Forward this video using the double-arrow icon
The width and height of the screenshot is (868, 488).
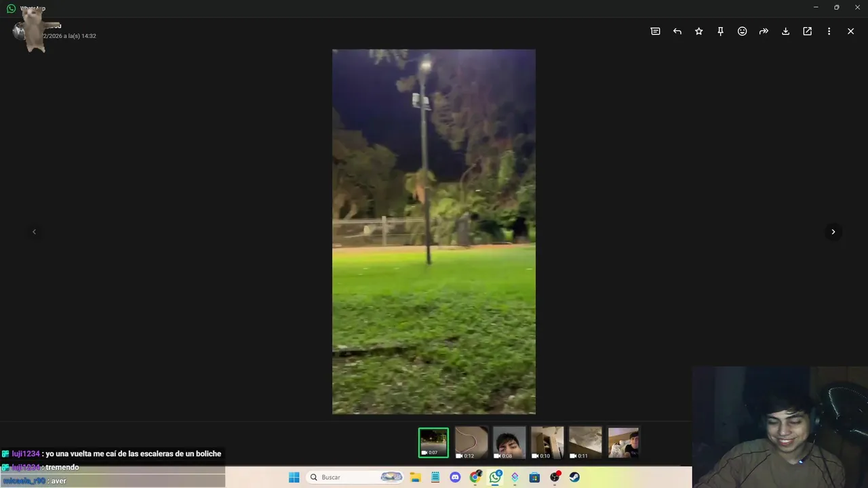point(764,31)
